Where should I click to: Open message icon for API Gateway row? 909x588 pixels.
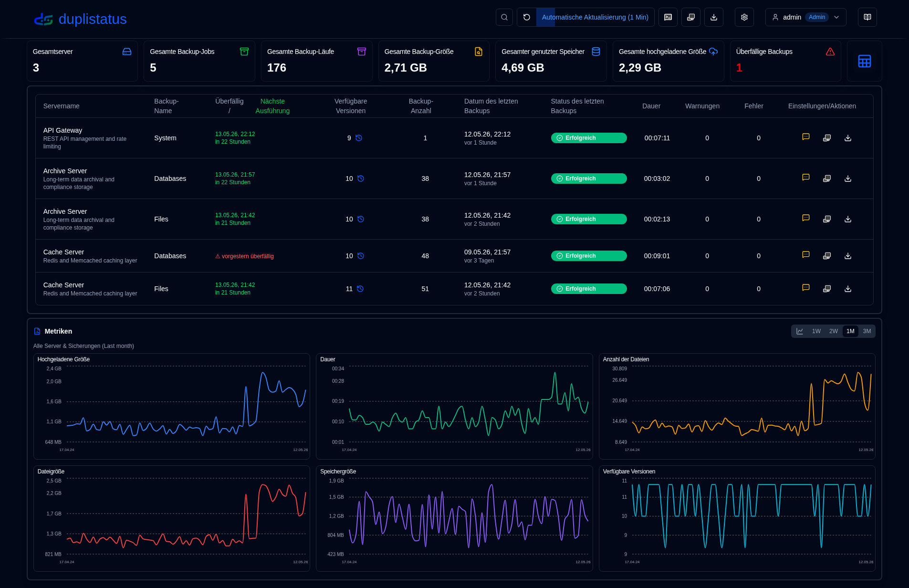[806, 137]
